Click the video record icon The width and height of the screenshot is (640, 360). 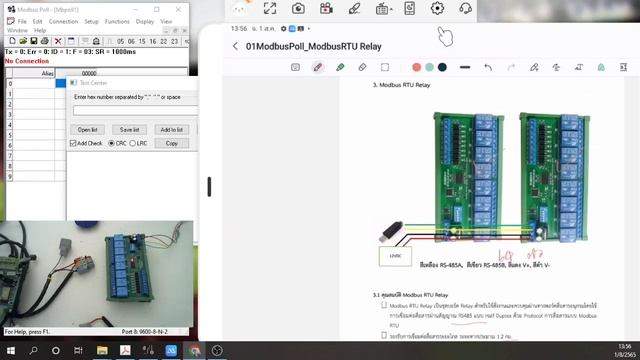[326, 8]
